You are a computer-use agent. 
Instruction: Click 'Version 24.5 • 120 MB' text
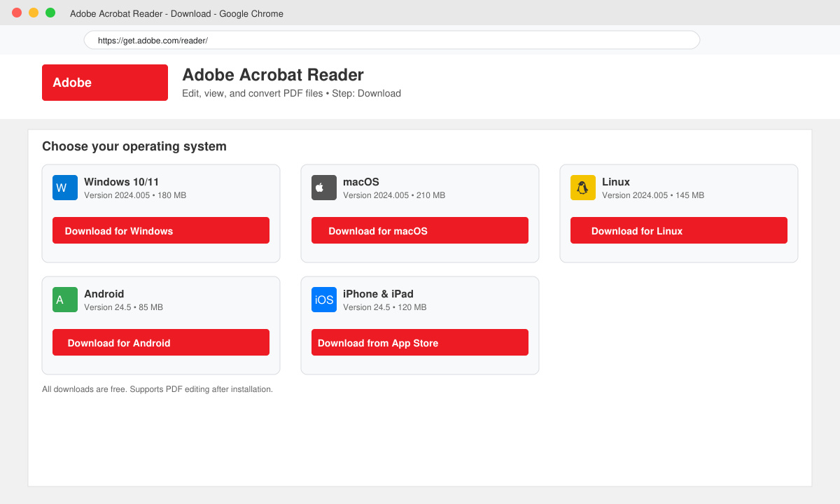coord(385,307)
